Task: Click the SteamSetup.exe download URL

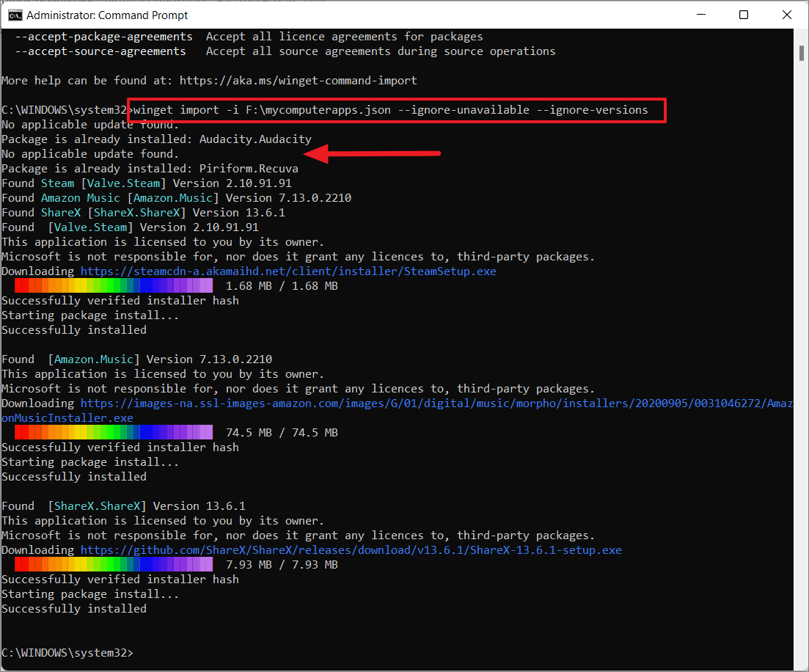Action: tap(288, 271)
